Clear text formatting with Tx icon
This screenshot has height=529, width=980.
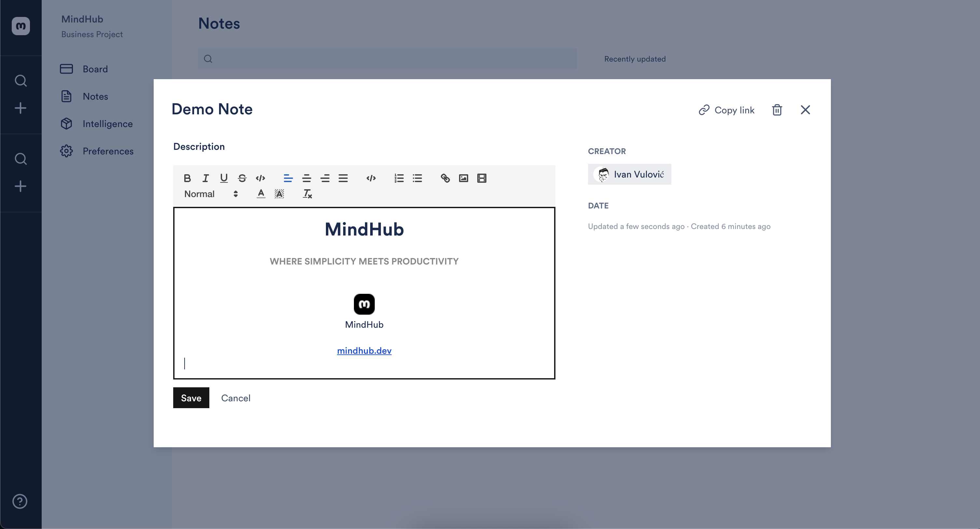click(307, 194)
